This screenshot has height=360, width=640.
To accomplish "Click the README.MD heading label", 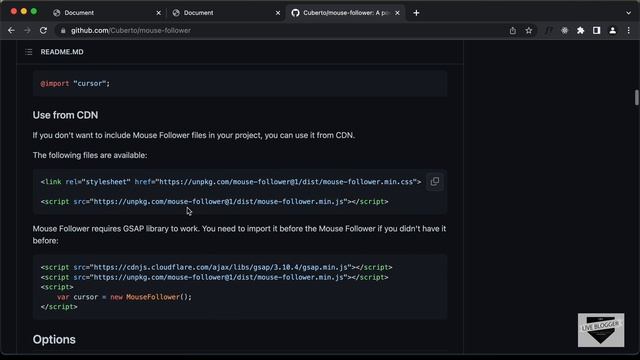I will tap(62, 52).
